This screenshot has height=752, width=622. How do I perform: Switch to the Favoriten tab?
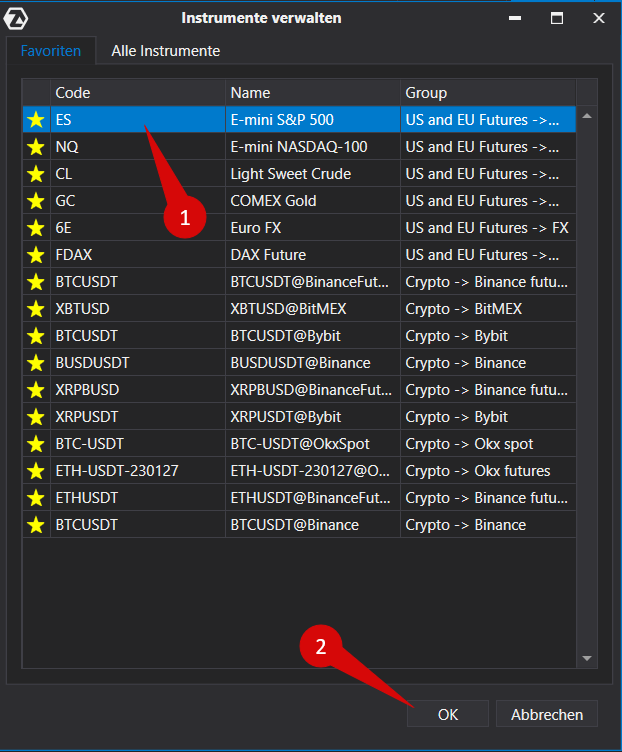tap(51, 51)
